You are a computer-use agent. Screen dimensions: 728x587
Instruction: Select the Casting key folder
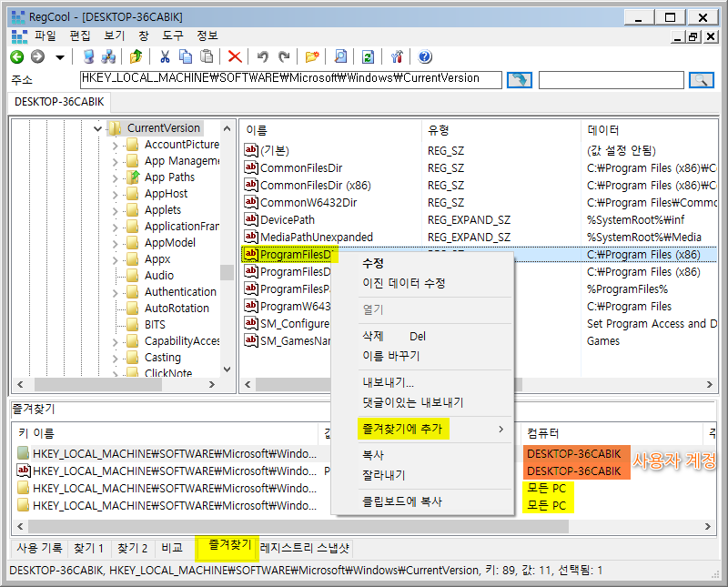(163, 358)
